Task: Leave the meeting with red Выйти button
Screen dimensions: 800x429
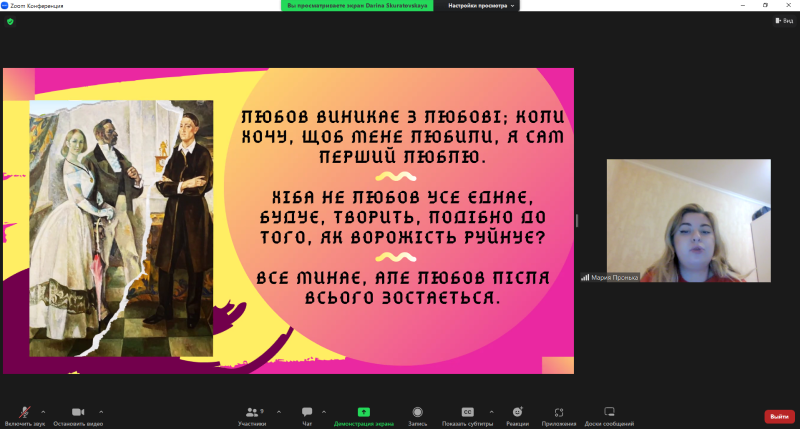Action: [779, 417]
